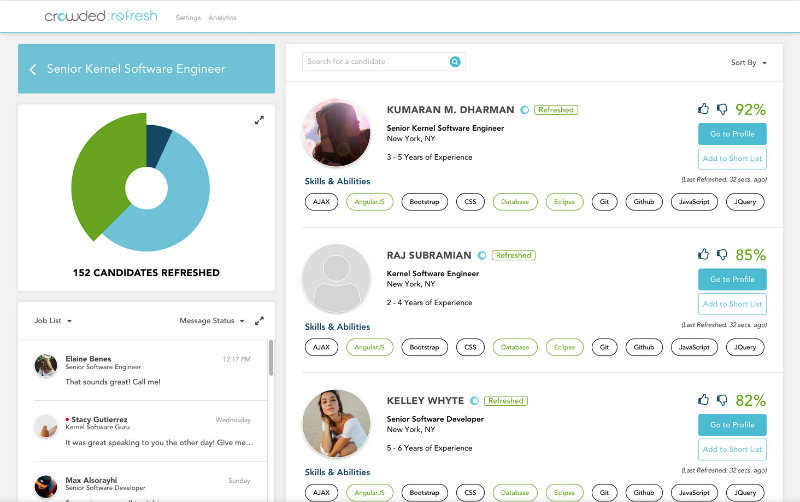Click the search magnifier icon
This screenshot has height=502, width=800.
coord(455,62)
